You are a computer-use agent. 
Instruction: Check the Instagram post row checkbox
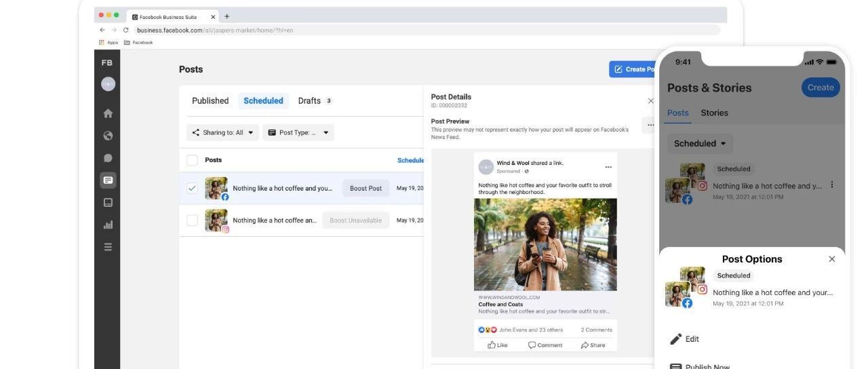[x=192, y=220]
